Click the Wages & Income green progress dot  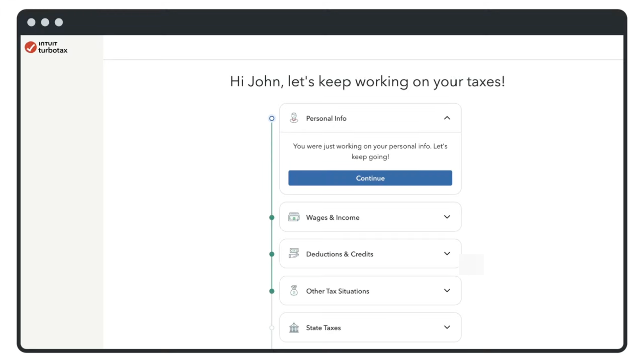coord(272,218)
